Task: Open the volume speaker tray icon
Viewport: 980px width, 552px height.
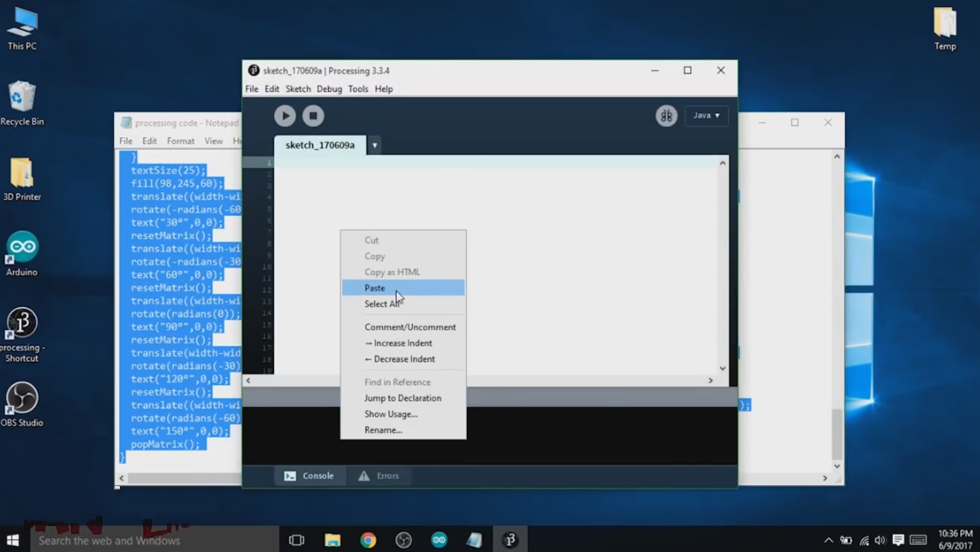Action: pyautogui.click(x=881, y=540)
